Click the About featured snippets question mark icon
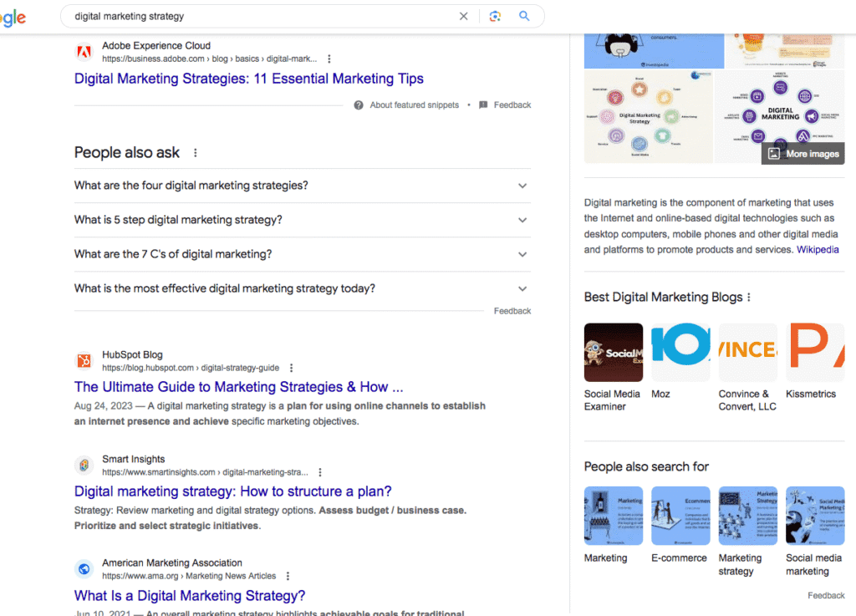Screen dimensions: 856x616 tap(359, 104)
